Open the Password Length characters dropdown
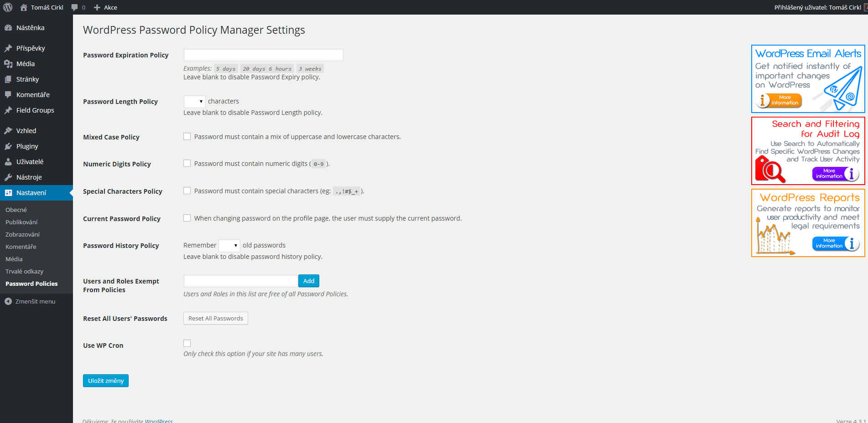 coord(194,101)
